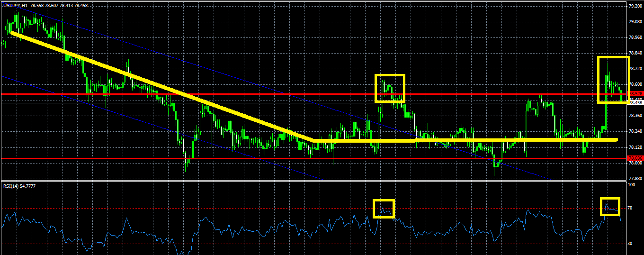Click the 79.200 value on price axis
644x255 pixels.
635,6
